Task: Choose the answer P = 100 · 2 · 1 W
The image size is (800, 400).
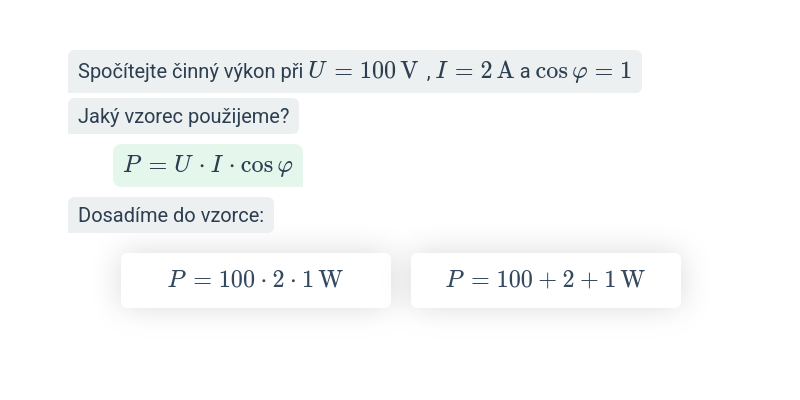Action: 255,280
